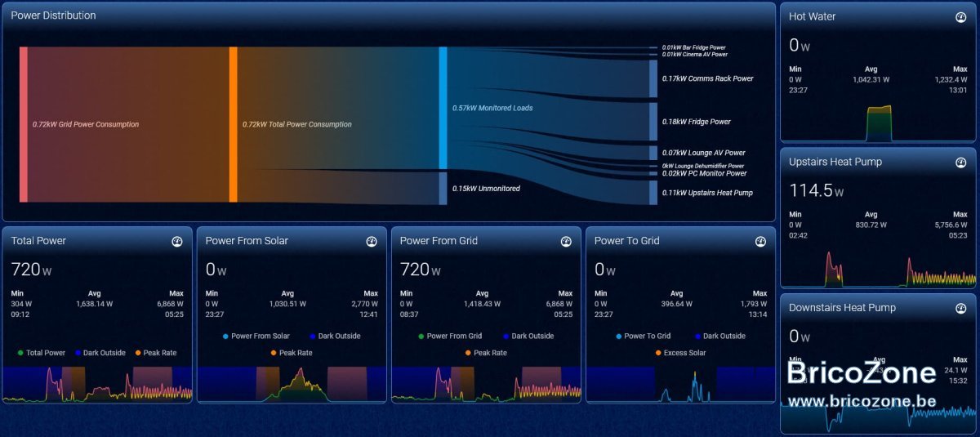Image resolution: width=980 pixels, height=437 pixels.
Task: Hide Excess Solar series in Power To Grid
Action: [x=679, y=353]
